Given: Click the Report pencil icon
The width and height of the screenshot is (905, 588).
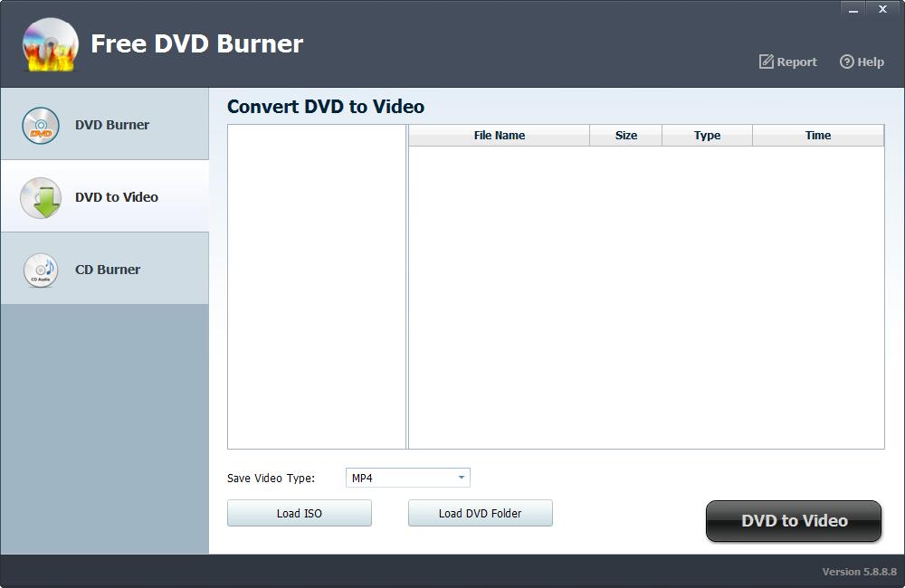Looking at the screenshot, I should (767, 62).
